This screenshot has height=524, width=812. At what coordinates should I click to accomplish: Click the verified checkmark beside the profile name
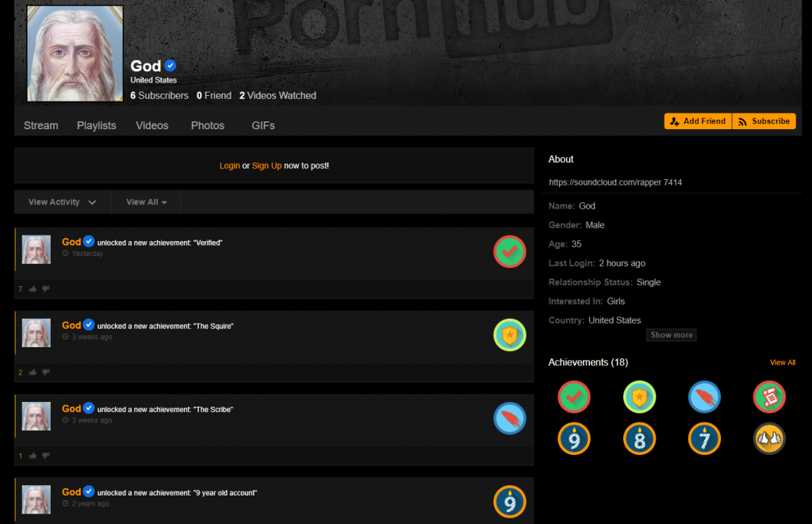coord(170,66)
